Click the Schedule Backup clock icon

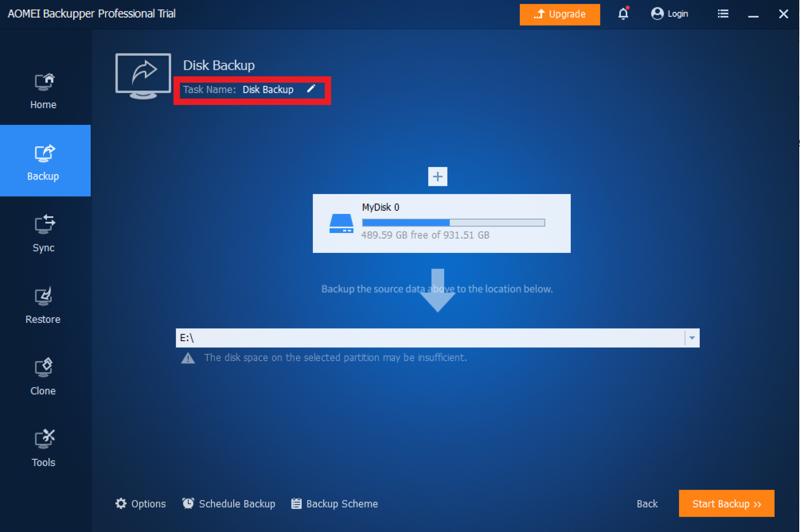tap(188, 504)
